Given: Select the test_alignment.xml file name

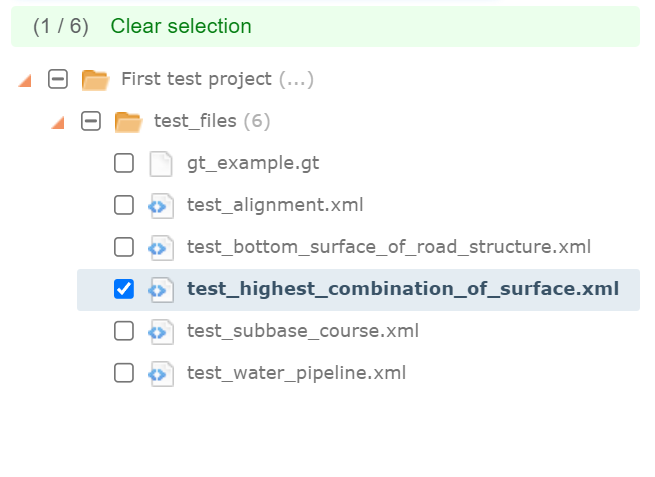Looking at the screenshot, I should click(x=275, y=206).
